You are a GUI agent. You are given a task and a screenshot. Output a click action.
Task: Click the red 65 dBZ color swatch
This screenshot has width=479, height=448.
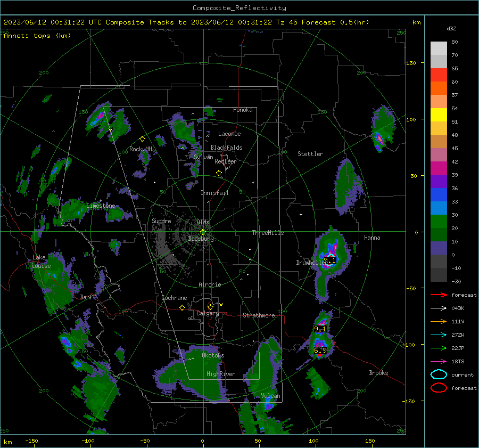coord(439,75)
